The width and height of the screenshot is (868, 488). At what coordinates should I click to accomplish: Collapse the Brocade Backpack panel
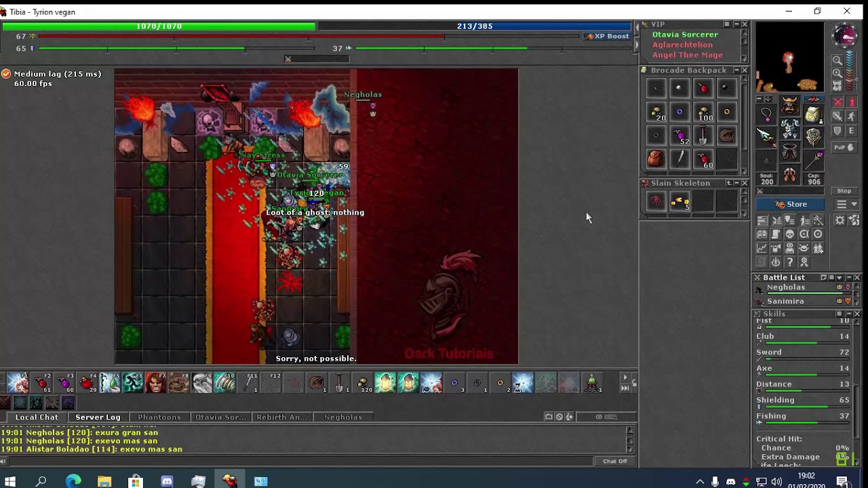coord(736,70)
